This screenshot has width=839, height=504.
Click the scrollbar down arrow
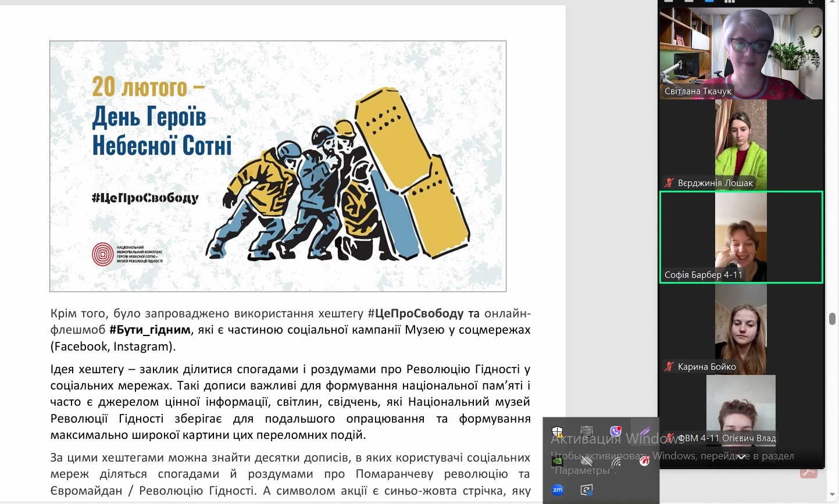(832, 495)
